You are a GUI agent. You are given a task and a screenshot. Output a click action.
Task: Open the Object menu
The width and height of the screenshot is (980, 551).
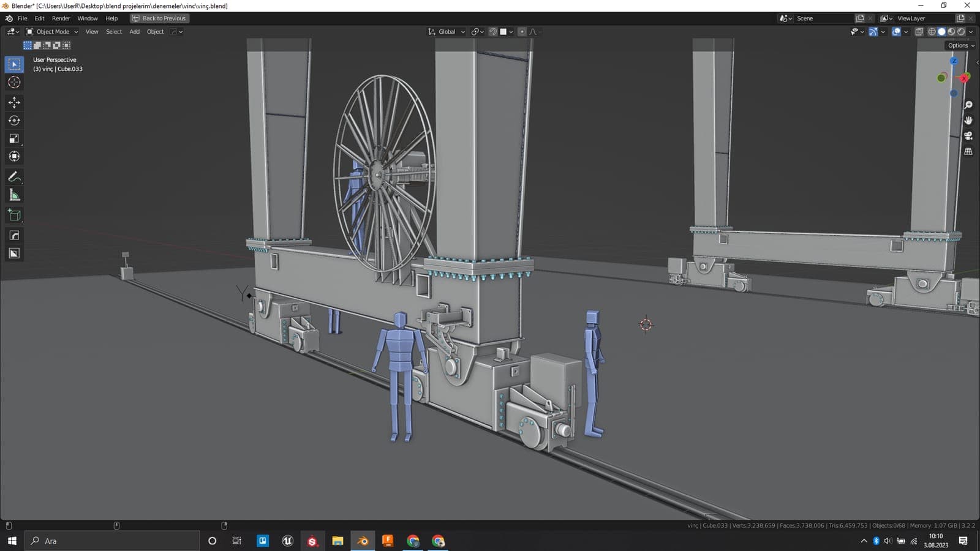coord(155,31)
